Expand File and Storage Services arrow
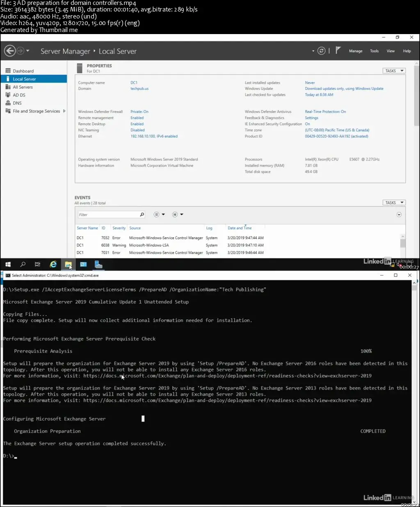 point(64,111)
